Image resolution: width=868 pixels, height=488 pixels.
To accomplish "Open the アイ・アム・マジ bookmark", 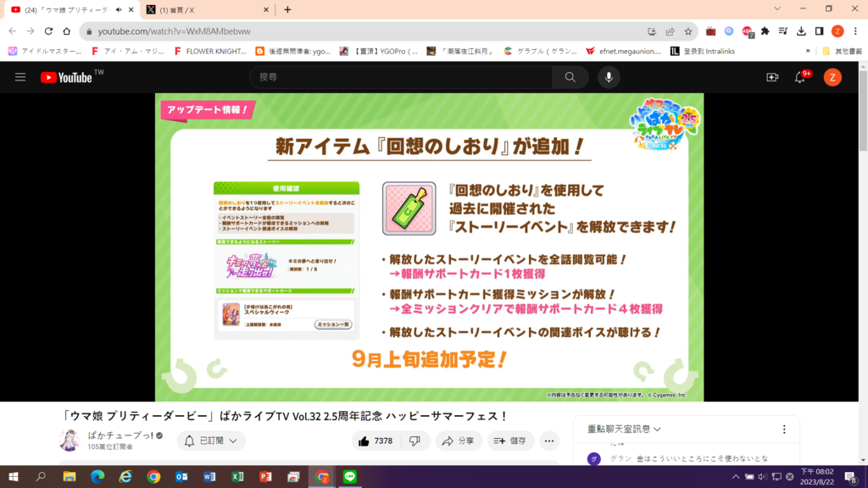I will coord(127,52).
